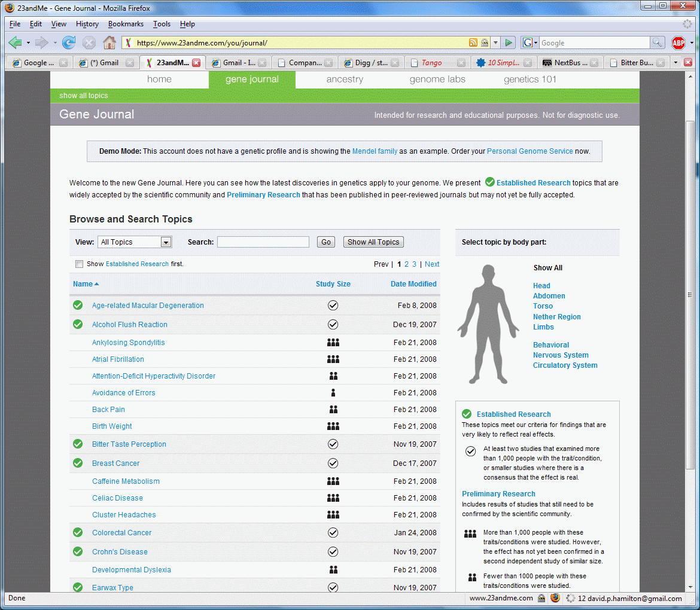Open the Bookmarks menu
This screenshot has width=700, height=610.
(x=126, y=24)
